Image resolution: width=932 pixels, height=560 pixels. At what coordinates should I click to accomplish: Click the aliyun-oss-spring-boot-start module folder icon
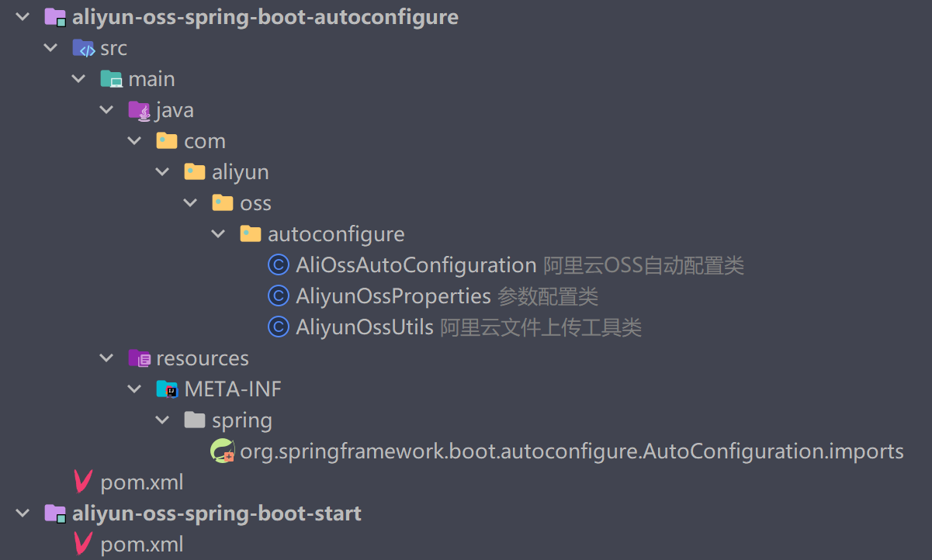[55, 513]
